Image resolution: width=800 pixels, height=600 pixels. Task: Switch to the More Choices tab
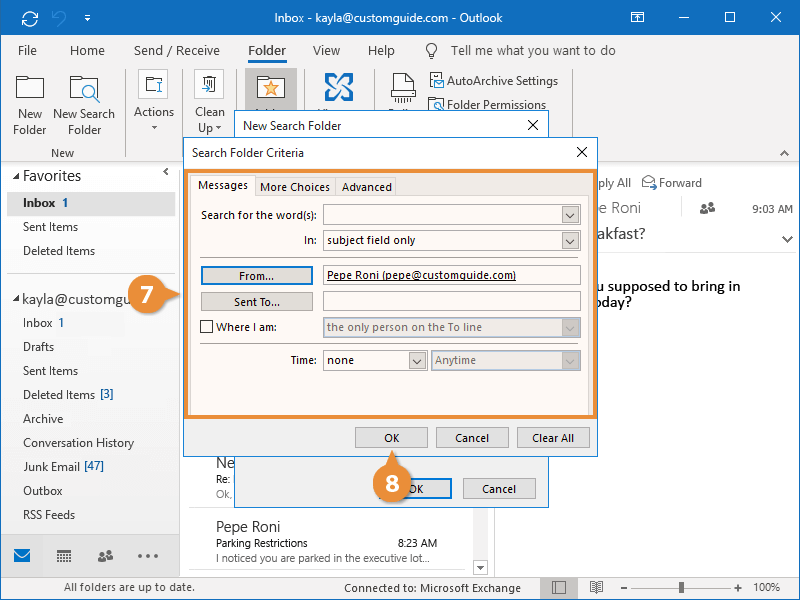294,186
